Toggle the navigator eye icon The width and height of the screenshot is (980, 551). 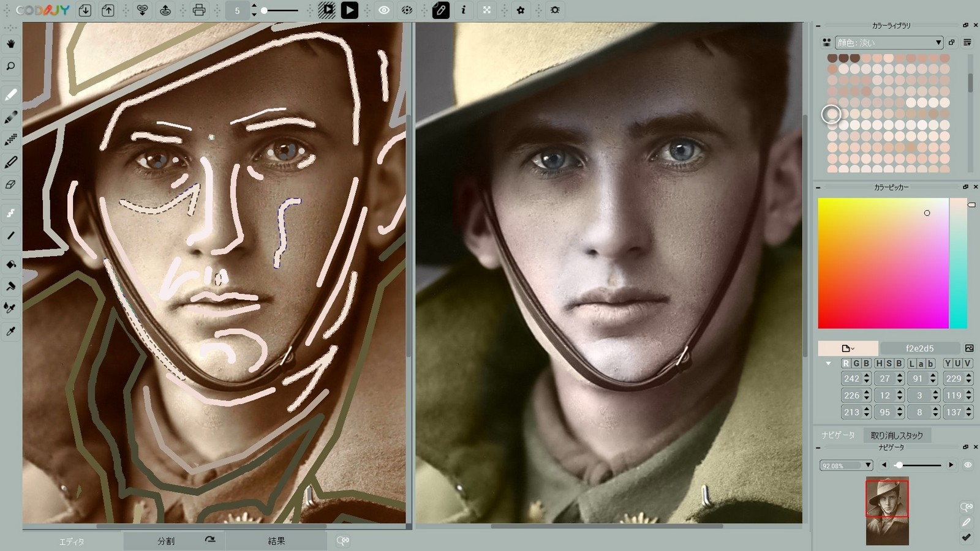[x=968, y=465]
